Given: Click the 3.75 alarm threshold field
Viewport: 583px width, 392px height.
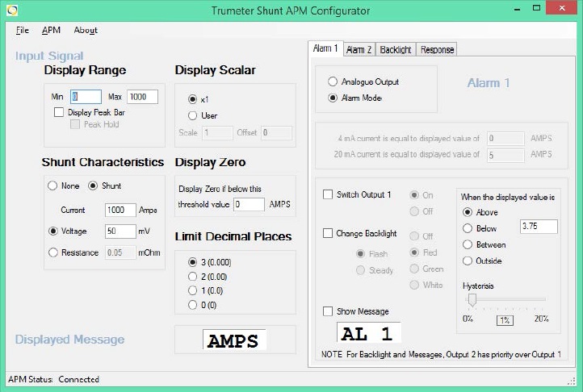Looking at the screenshot, I should [539, 227].
